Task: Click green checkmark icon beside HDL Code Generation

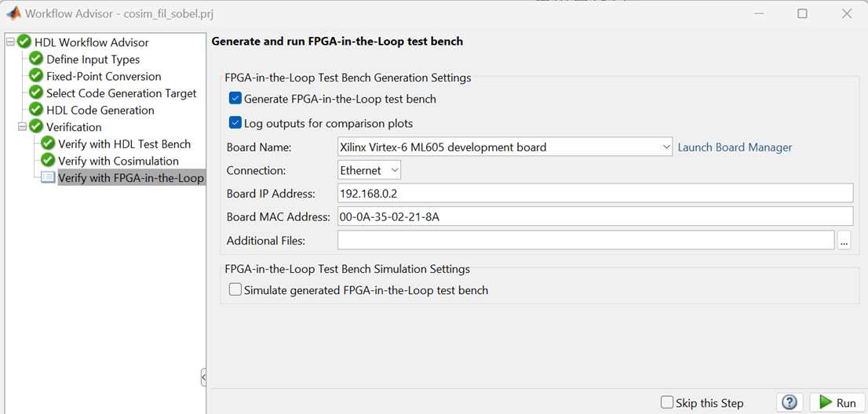Action: pos(36,110)
